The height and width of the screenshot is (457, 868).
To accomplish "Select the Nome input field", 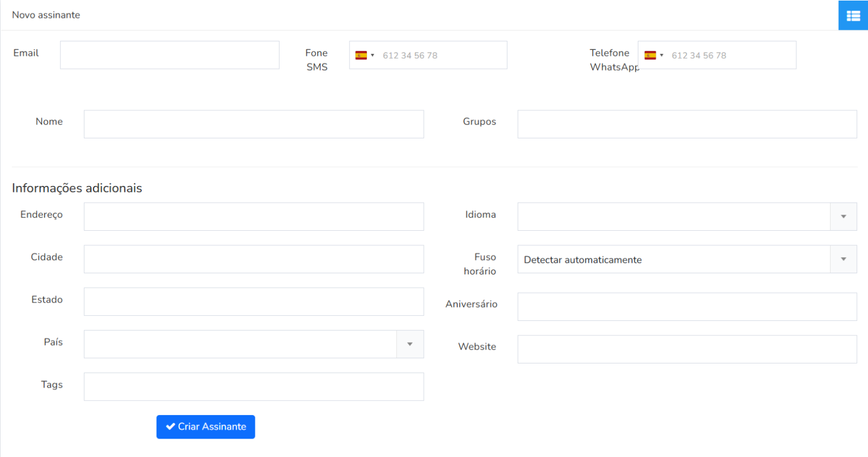I will point(254,124).
